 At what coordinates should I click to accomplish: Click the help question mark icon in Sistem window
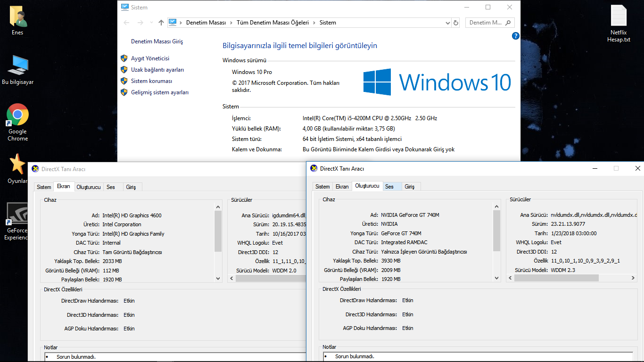(x=515, y=36)
